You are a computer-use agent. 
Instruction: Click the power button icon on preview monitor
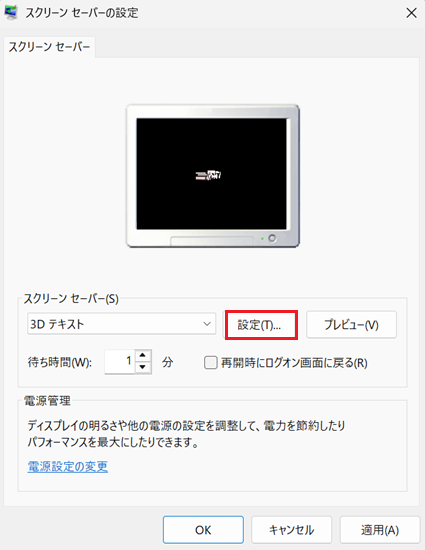point(272,238)
